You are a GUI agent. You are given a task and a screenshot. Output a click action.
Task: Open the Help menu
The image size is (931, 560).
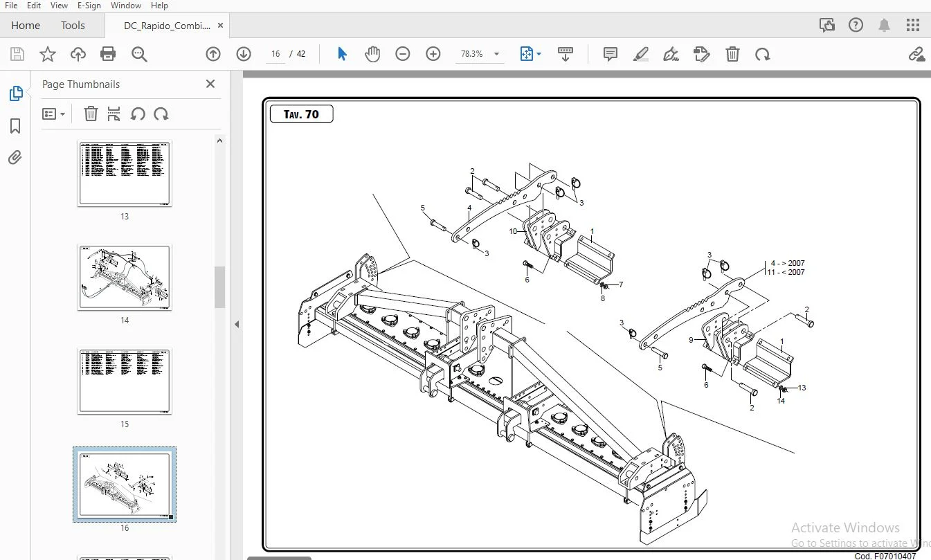pos(159,6)
